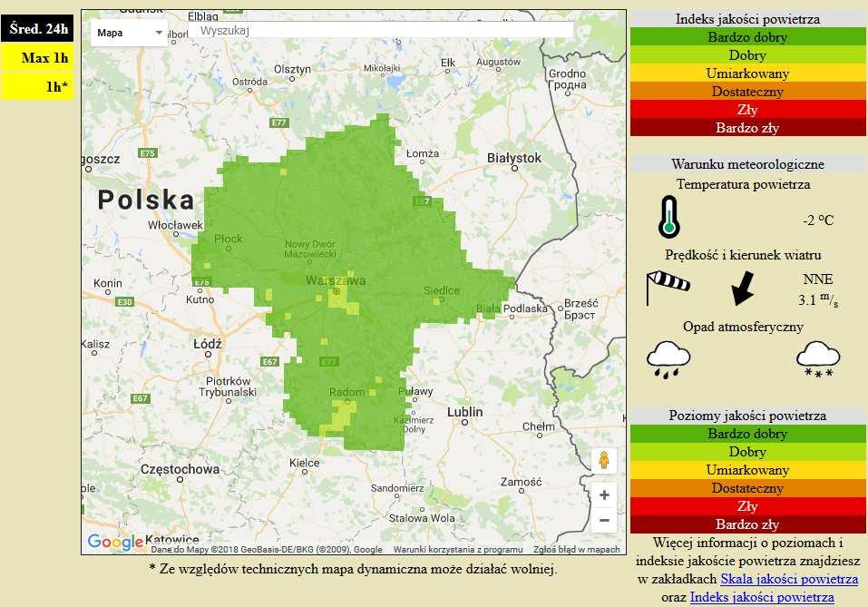Click the E77 road marker near Radom
The image size is (868, 607).
[x=329, y=362]
